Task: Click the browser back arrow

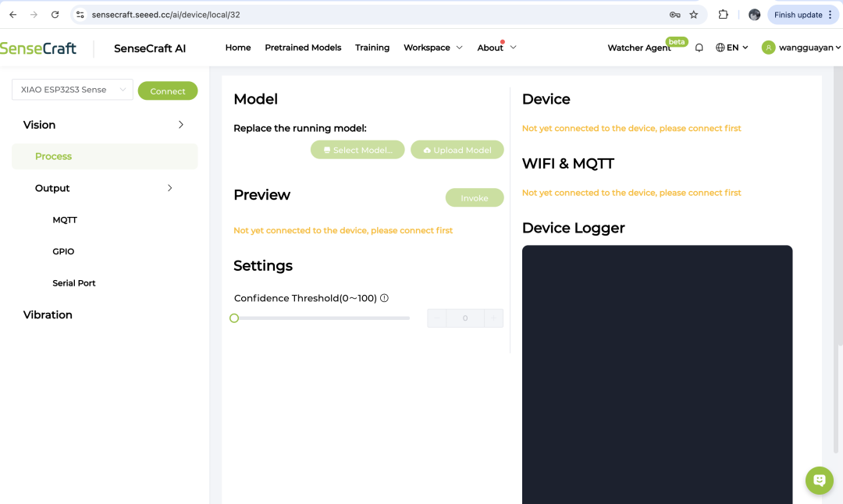Action: [x=13, y=15]
